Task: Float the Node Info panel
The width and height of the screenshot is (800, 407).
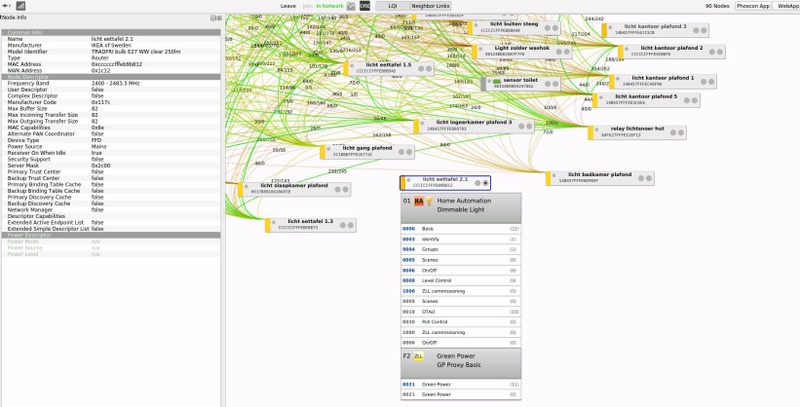Action: (x=213, y=18)
